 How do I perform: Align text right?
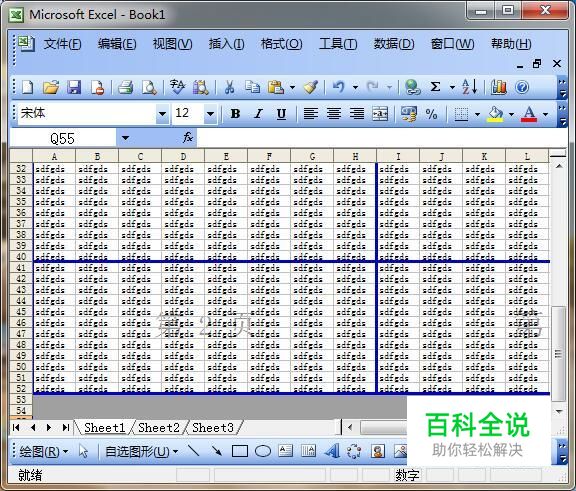click(x=357, y=114)
